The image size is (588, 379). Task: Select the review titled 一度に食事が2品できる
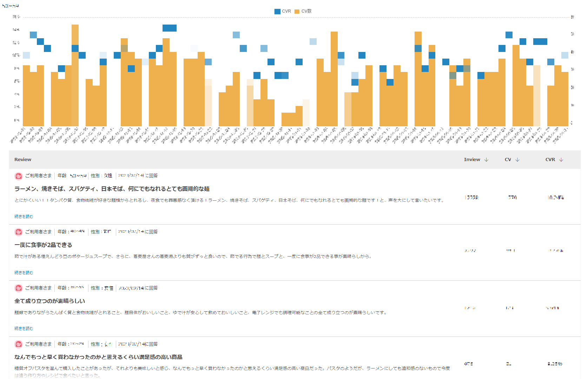pyautogui.click(x=43, y=245)
